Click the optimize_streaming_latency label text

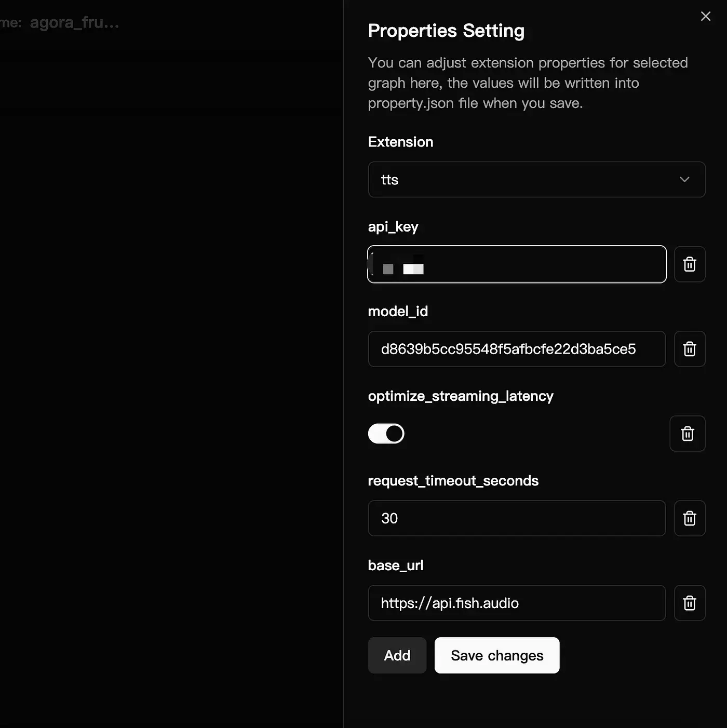coord(460,396)
